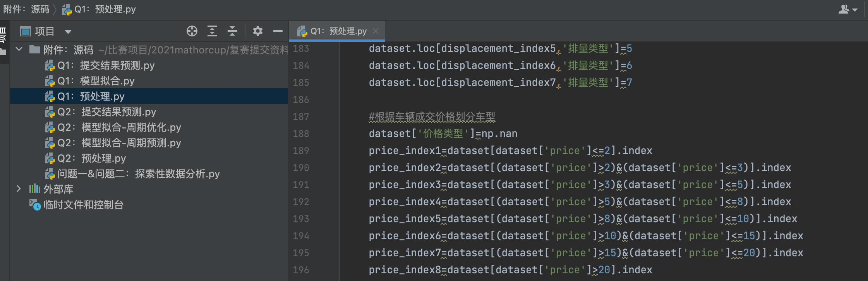868x281 pixels.
Task: Open Q2：预处理.py file
Action: tap(91, 158)
